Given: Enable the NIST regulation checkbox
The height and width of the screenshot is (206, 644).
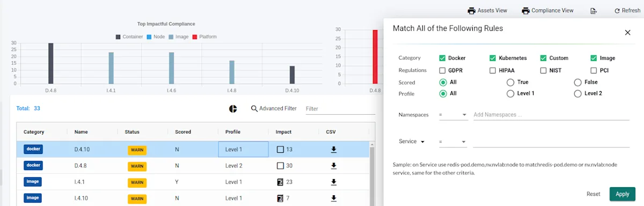Looking at the screenshot, I should tap(543, 70).
